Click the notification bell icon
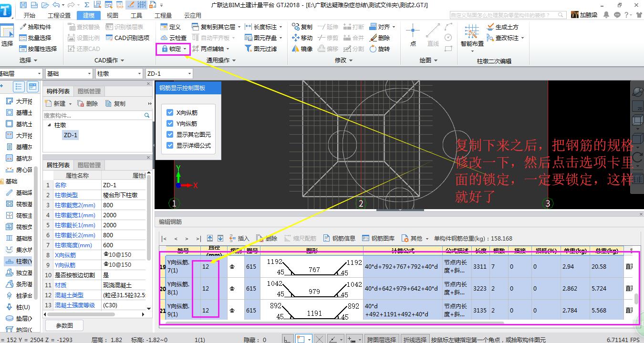644x343 pixels. point(607,15)
